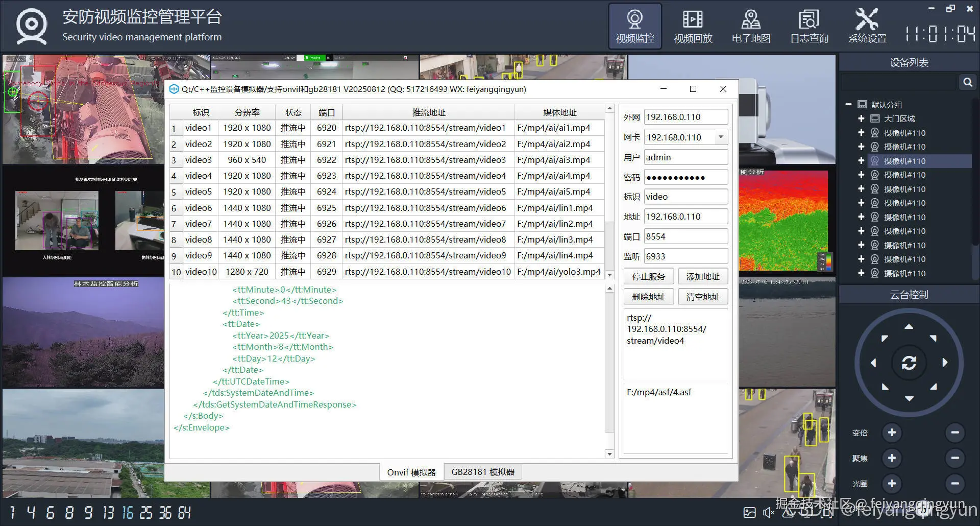
Task: Select the 林木监控智能分析 video tile
Action: 83,332
